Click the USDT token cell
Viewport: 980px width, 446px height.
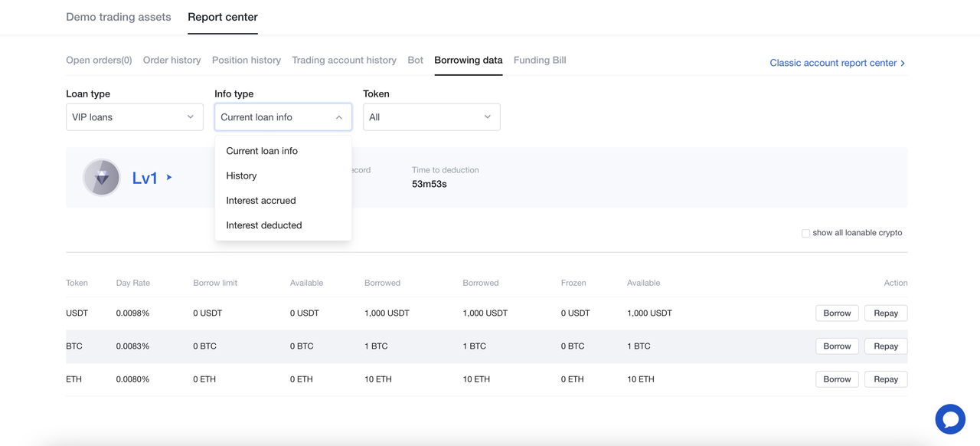click(77, 313)
